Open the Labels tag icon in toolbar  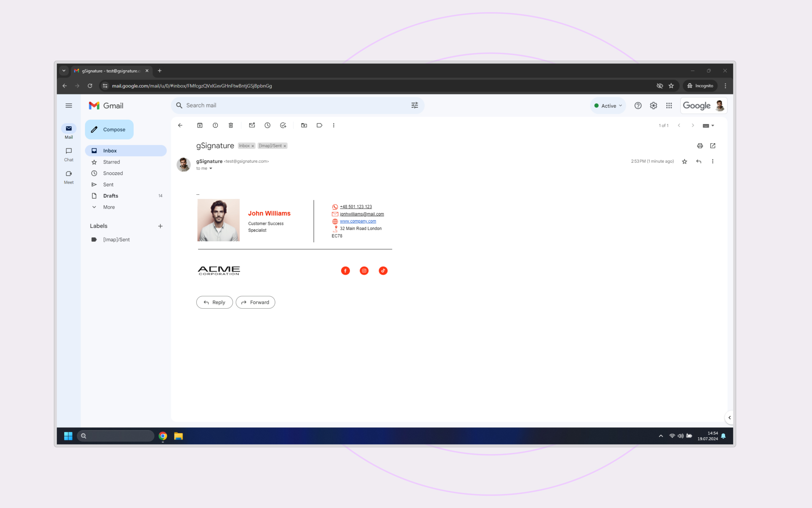click(319, 125)
